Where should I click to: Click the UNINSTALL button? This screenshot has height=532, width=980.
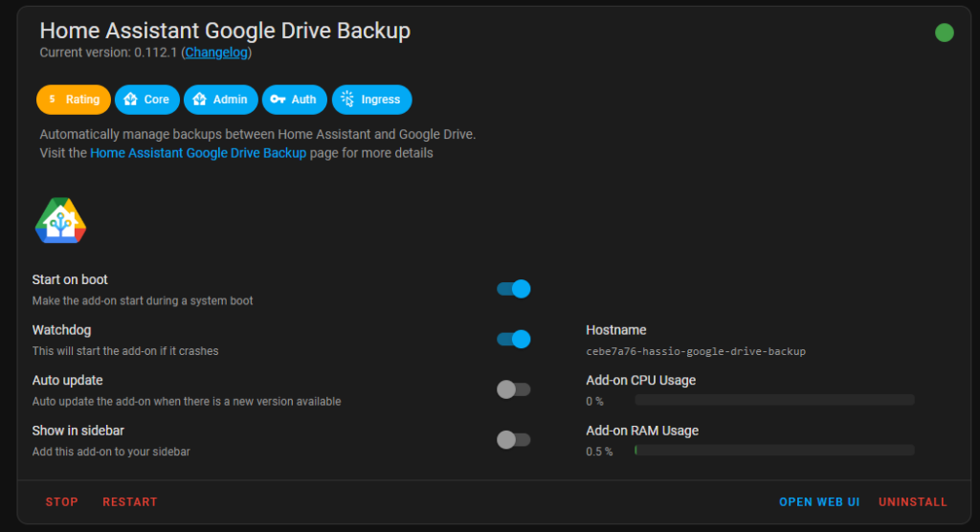(x=912, y=502)
